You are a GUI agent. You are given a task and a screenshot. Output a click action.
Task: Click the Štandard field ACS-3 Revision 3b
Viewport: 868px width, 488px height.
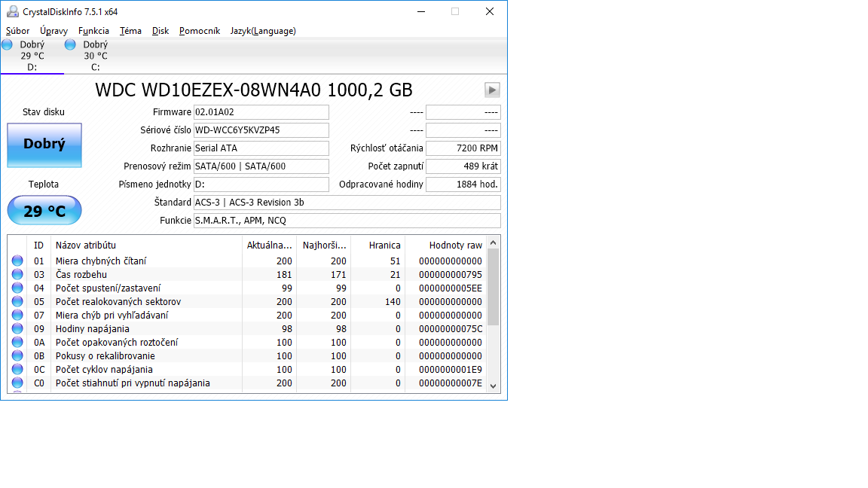pyautogui.click(x=347, y=203)
